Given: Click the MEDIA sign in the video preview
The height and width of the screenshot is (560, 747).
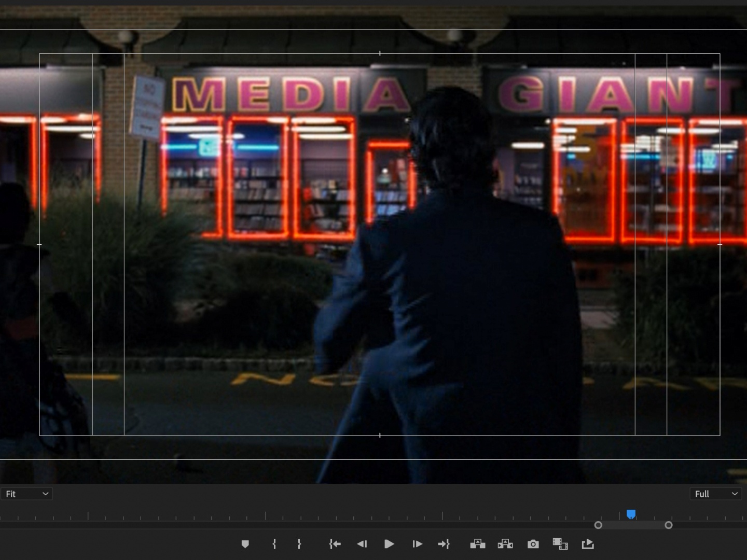Looking at the screenshot, I should pos(290,94).
